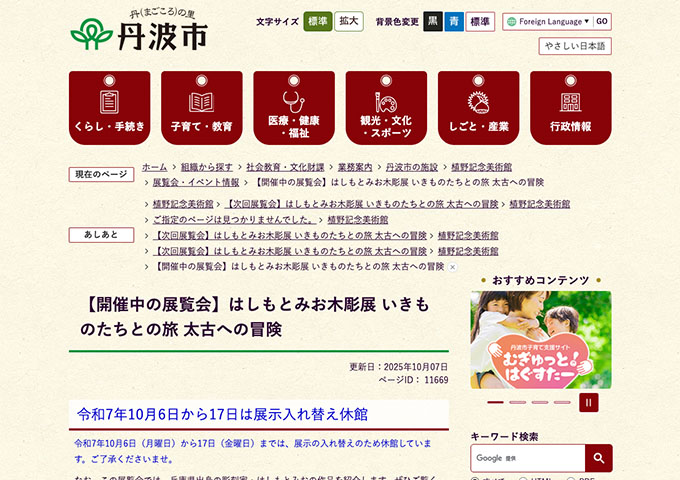Set text size to 拡大
The height and width of the screenshot is (480, 680).
click(349, 21)
